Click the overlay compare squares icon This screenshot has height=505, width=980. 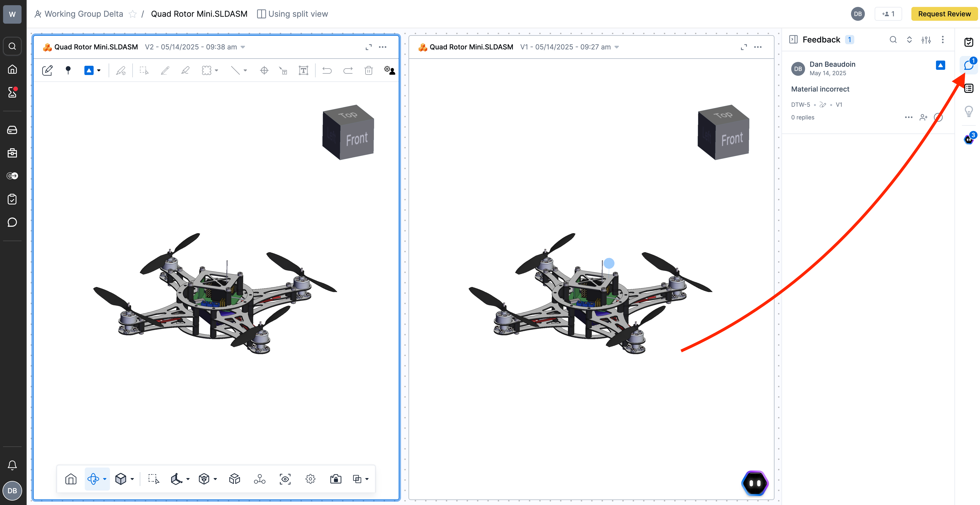pyautogui.click(x=357, y=479)
